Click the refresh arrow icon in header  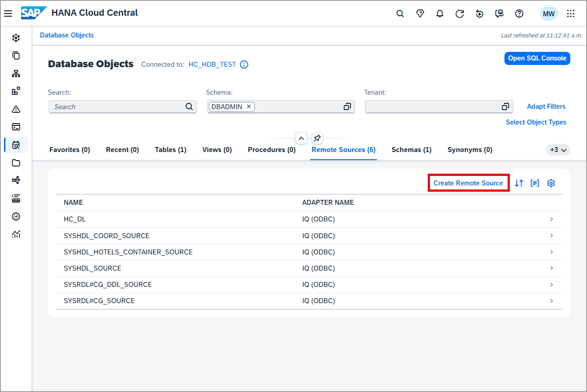click(x=460, y=14)
